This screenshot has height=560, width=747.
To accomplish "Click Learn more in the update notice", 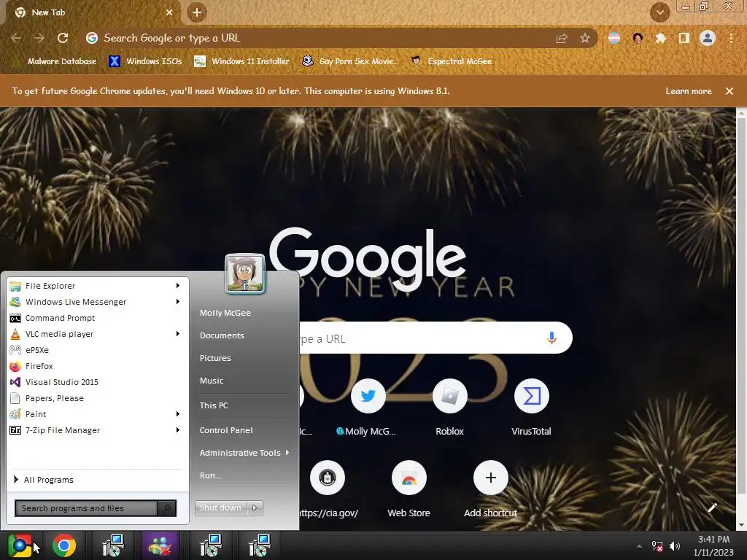I will 689,91.
